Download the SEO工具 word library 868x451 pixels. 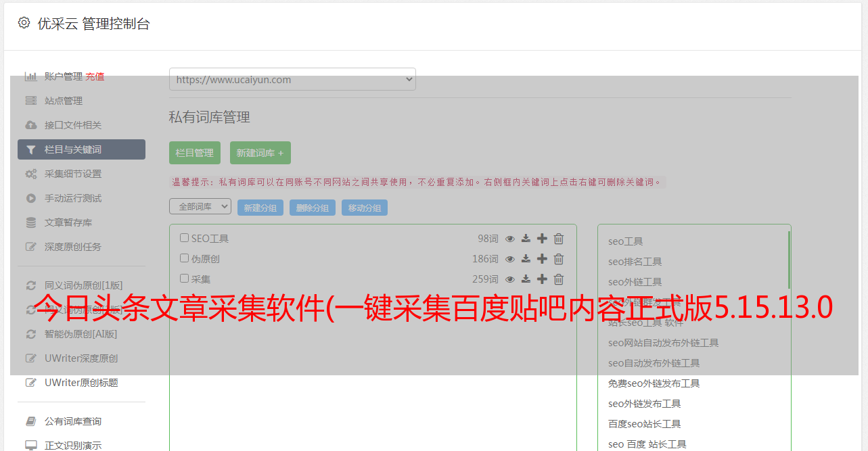(x=526, y=239)
